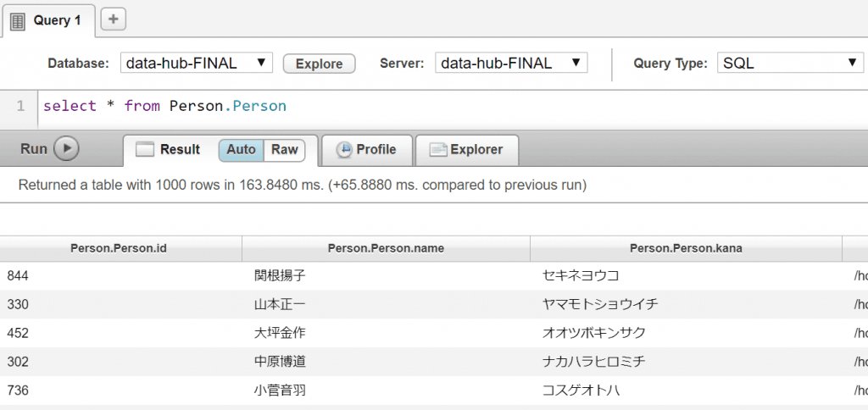The image size is (868, 410).
Task: Click the Profile tab clock icon
Action: pos(344,150)
